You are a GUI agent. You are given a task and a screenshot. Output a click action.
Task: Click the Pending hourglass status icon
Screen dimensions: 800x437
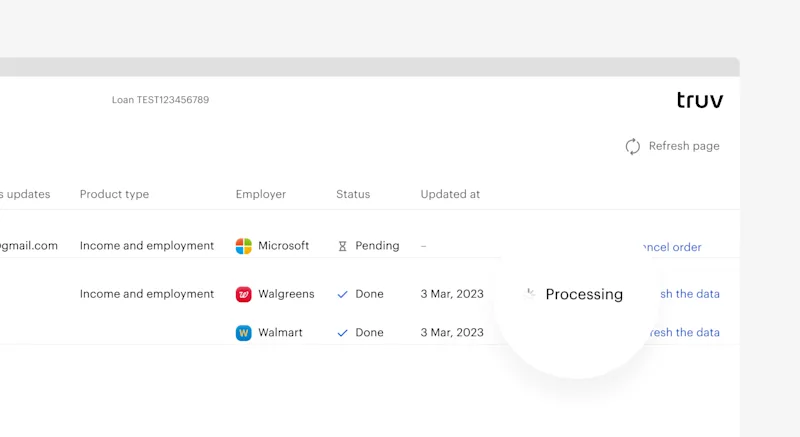pos(342,246)
